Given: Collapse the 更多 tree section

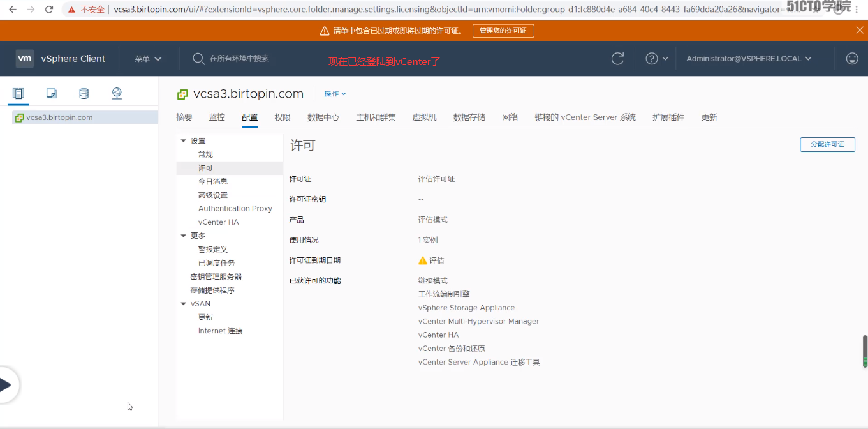Looking at the screenshot, I should pos(184,236).
